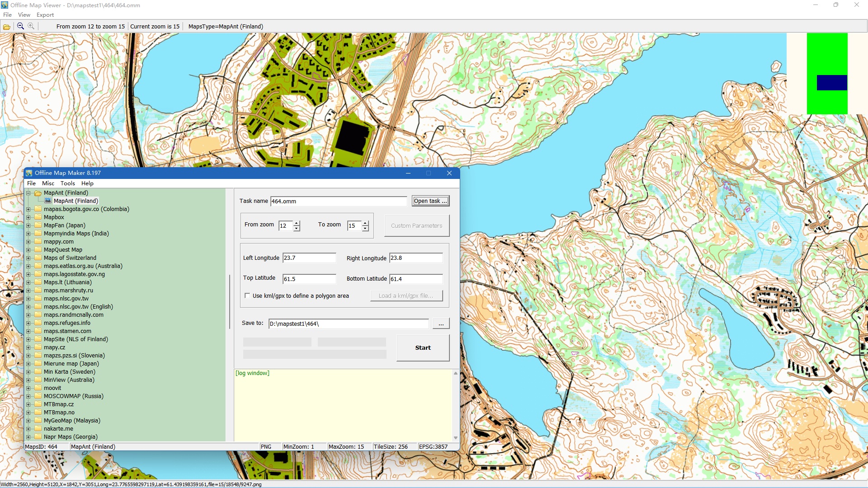
Task: Click MapsType=MapAnt (Finland) toolbar label
Action: pyautogui.click(x=226, y=27)
